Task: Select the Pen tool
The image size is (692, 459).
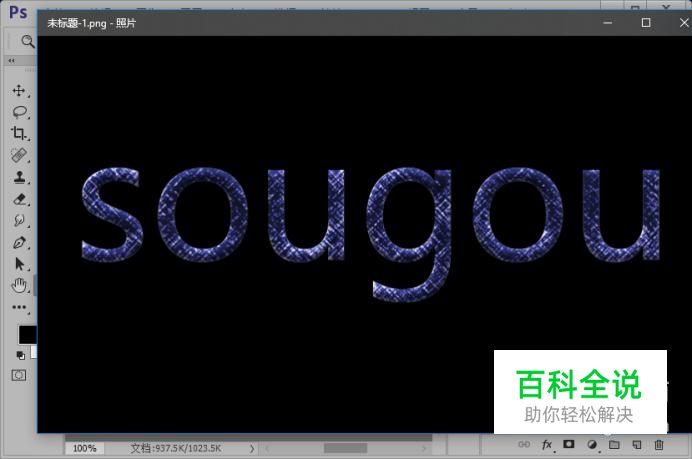Action: (x=19, y=242)
